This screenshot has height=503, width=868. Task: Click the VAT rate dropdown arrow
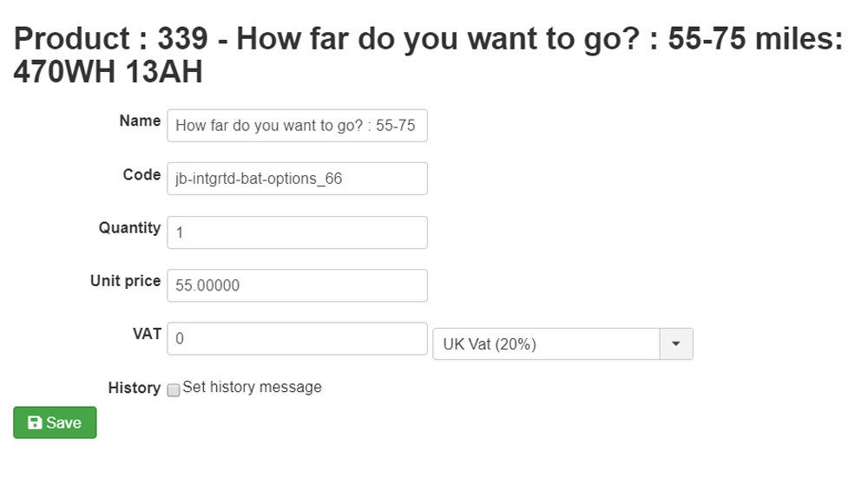[x=676, y=344]
